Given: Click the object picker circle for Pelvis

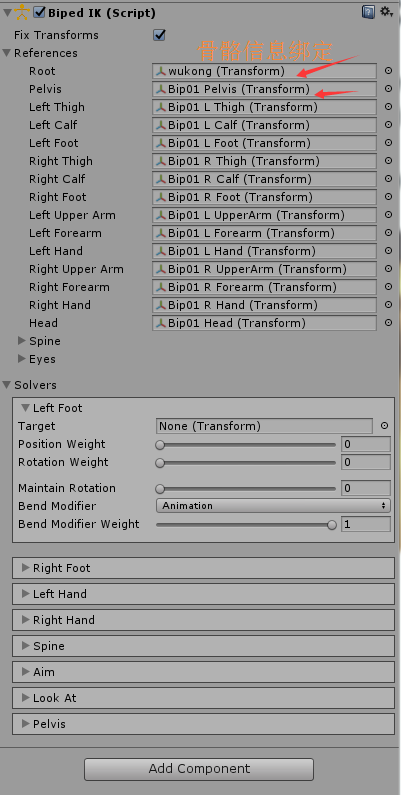Looking at the screenshot, I should pos(389,89).
